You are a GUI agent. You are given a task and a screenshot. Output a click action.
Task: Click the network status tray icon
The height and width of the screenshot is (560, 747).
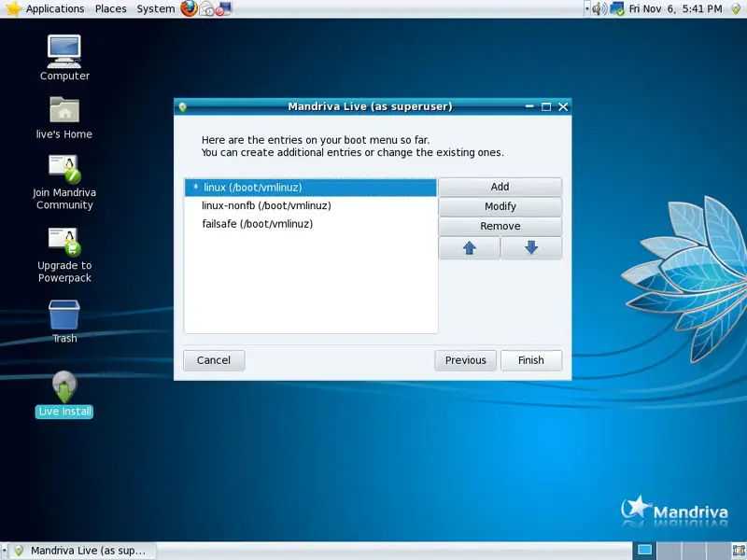pos(617,8)
